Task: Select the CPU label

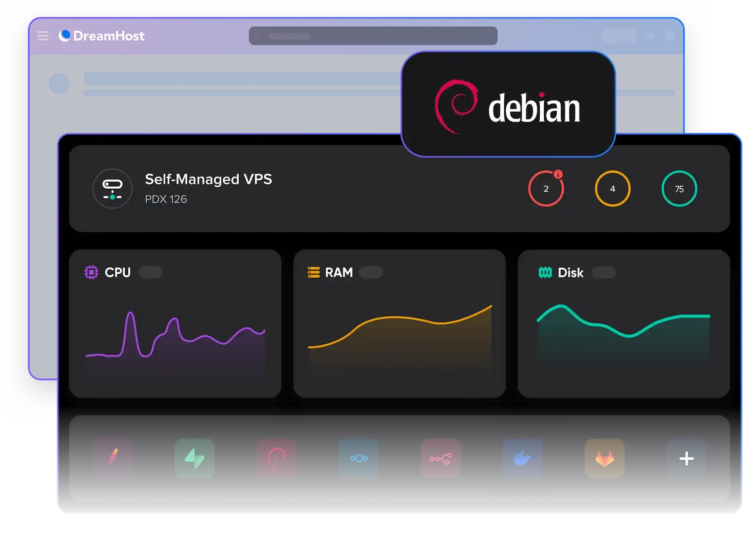Action: click(118, 272)
